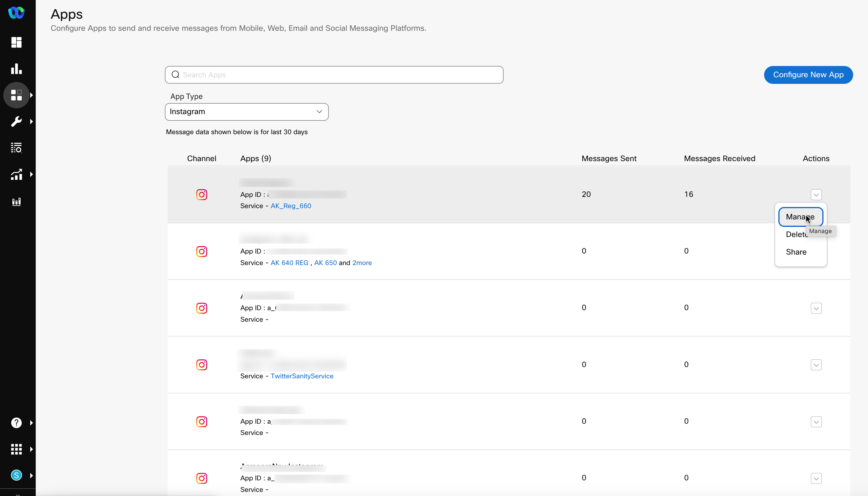Open AK_Reg_660 service link
This screenshot has height=496, width=868.
pos(290,206)
